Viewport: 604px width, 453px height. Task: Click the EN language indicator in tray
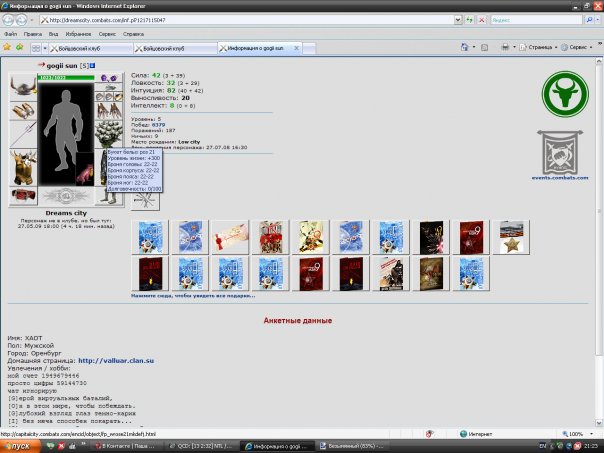tap(542, 446)
